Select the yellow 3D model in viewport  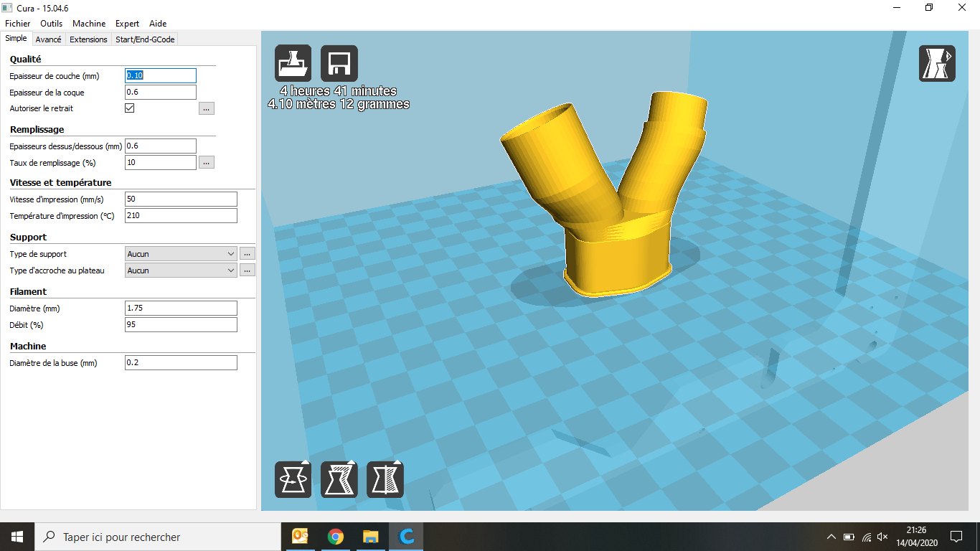click(x=617, y=265)
